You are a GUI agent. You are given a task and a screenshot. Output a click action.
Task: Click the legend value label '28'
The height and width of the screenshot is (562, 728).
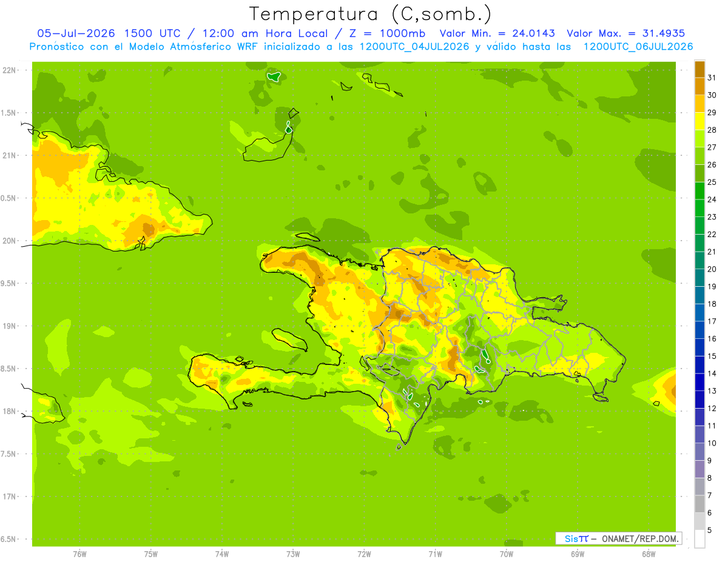[712, 130]
